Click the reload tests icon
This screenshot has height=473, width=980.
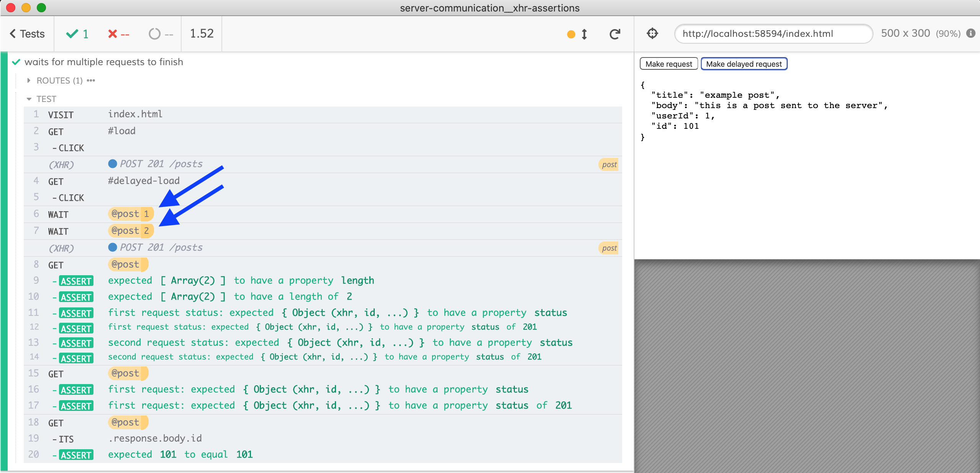pyautogui.click(x=615, y=34)
